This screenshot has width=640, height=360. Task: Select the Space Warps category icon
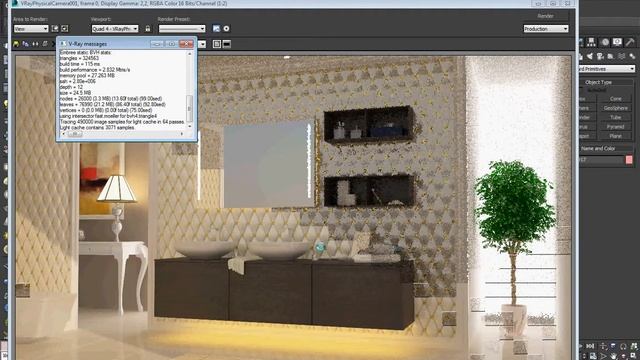(622, 56)
